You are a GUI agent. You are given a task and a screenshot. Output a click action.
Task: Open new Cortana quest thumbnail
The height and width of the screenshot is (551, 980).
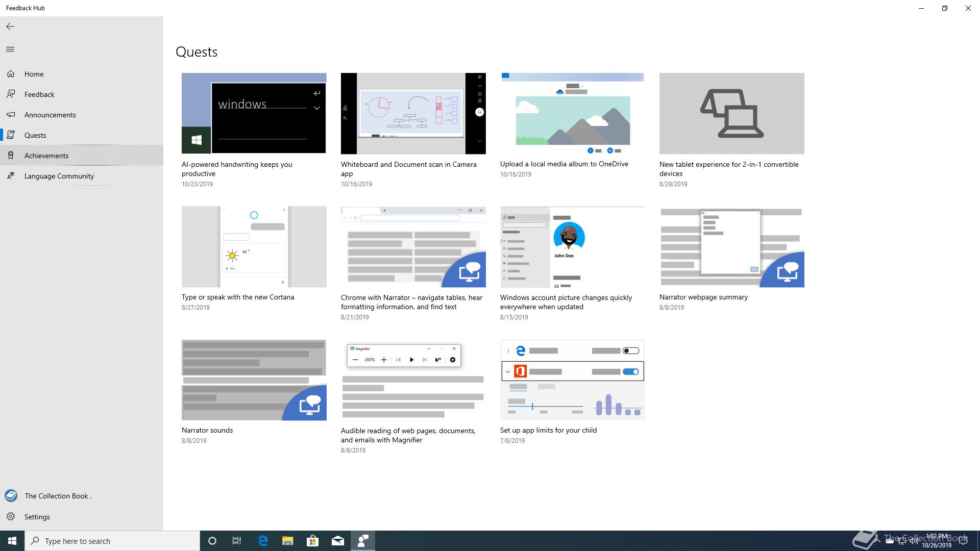254,246
